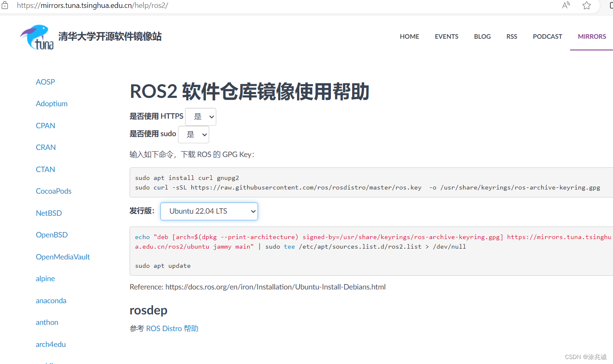
Task: Open the OpenMediaVault sidebar link
Action: pos(63,257)
